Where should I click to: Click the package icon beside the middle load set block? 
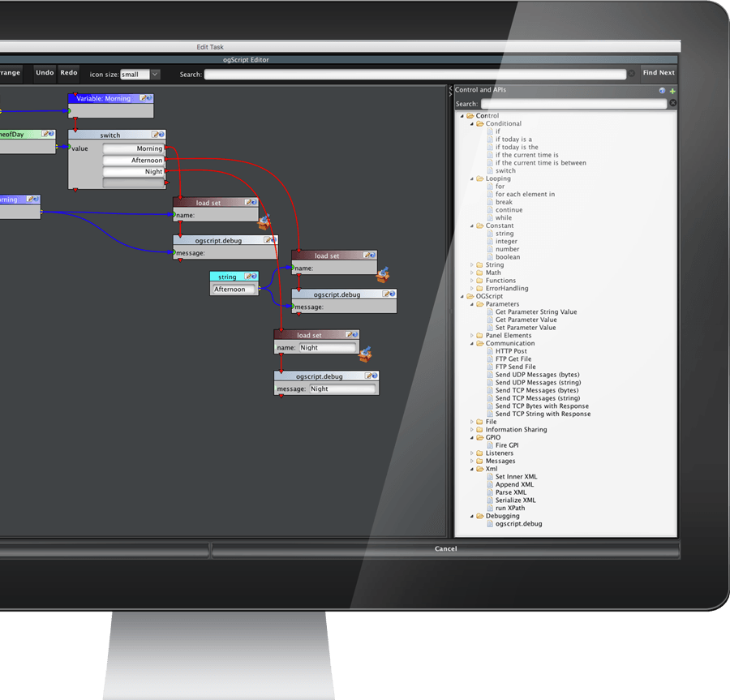383,275
